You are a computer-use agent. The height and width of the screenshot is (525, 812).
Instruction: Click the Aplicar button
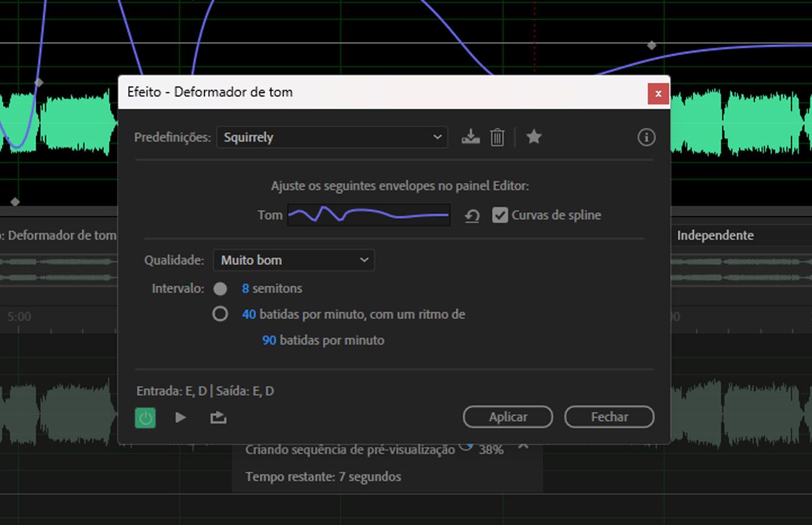[x=508, y=417]
